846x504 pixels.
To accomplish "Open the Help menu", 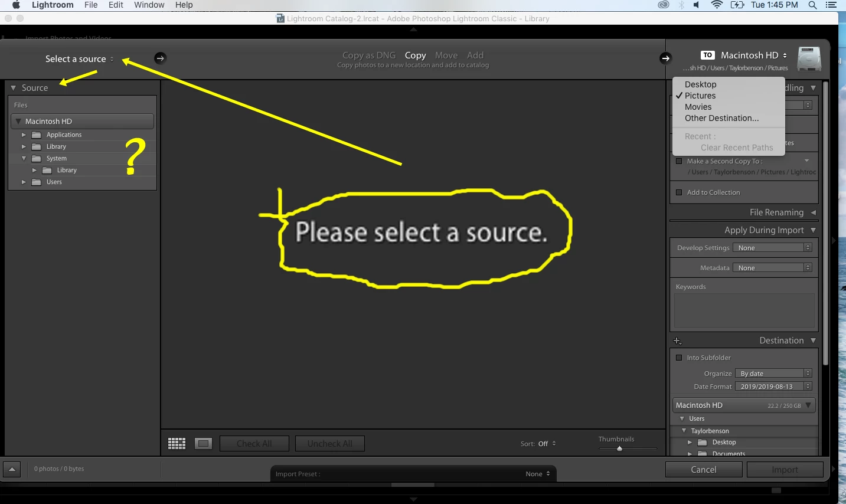I will tap(184, 5).
